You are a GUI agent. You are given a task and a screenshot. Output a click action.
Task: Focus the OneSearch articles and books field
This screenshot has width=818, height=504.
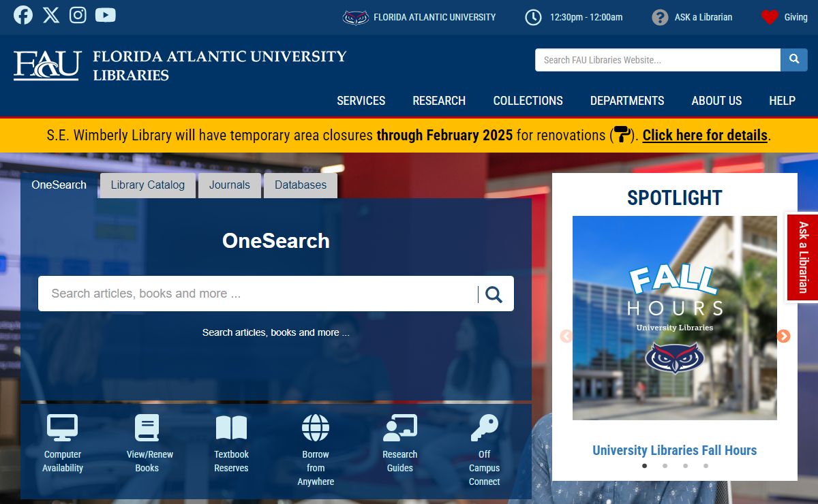(259, 294)
